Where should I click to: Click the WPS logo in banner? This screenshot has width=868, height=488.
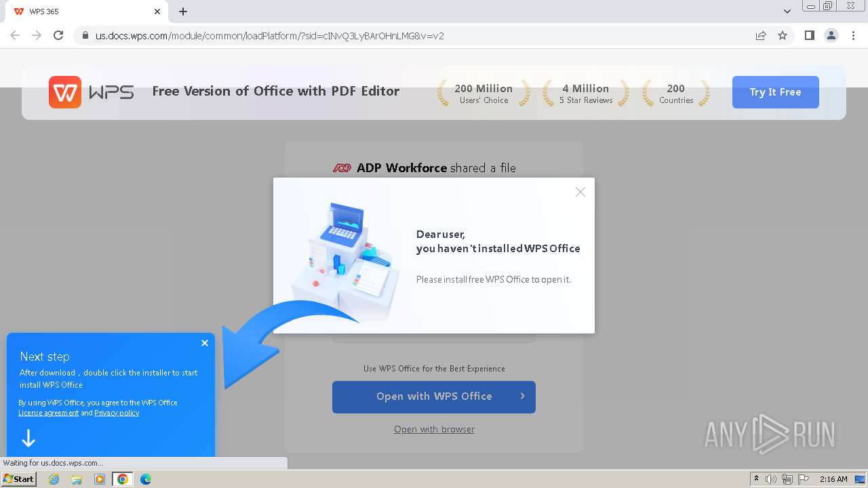click(91, 92)
